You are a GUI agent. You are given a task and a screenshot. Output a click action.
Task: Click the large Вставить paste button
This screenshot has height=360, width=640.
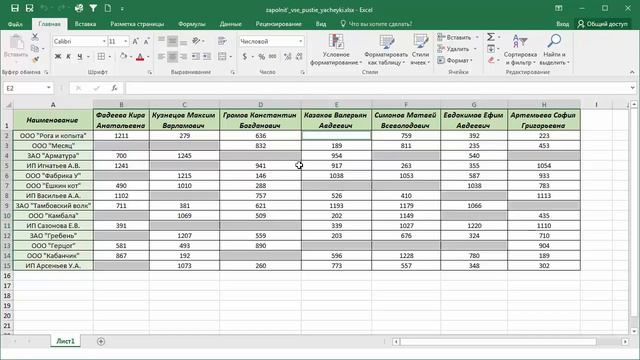tap(16, 48)
